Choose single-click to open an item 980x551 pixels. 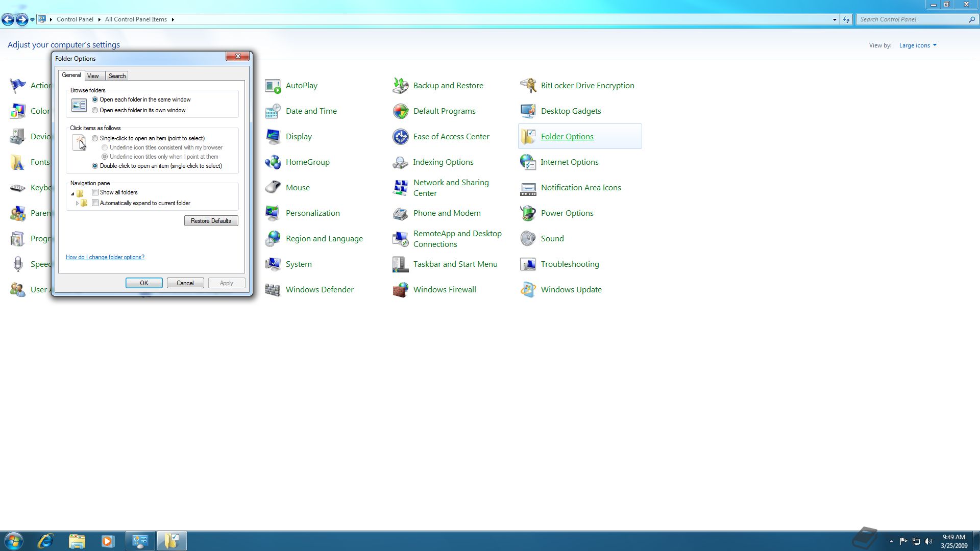tap(95, 138)
